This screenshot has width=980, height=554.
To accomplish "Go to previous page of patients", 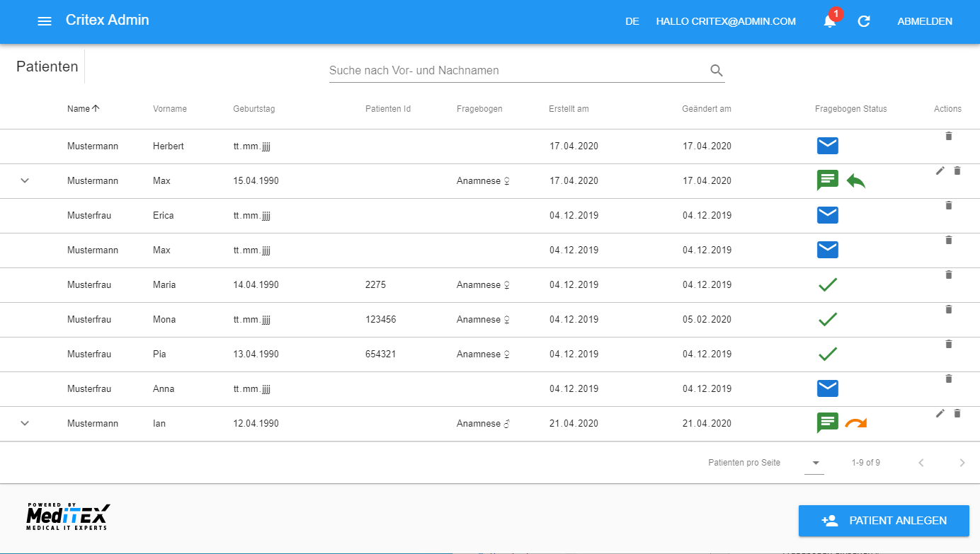I will coord(921,463).
